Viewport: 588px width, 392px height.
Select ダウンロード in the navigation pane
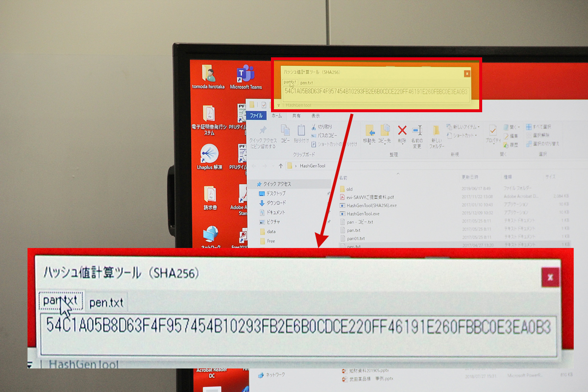click(x=276, y=203)
